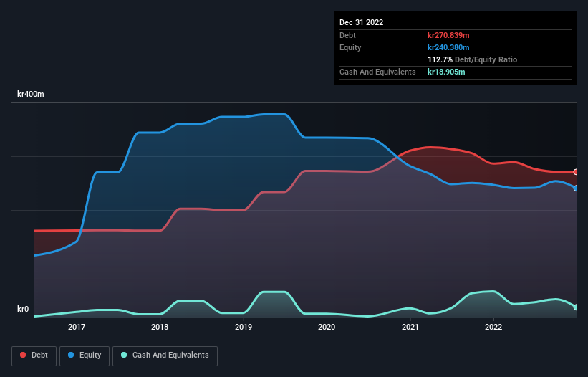Toggle the Debt legend button
Screen dimensions: 588x377
[x=34, y=355]
